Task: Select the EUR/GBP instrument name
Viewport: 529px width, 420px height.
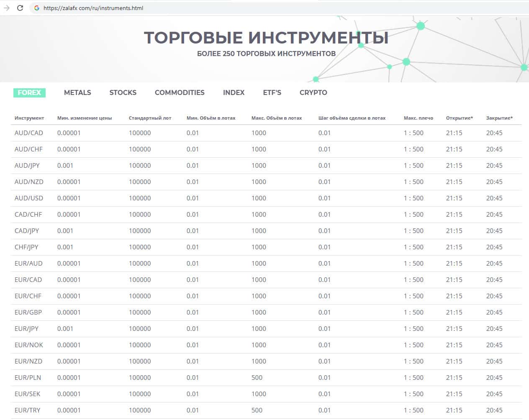Action: pos(28,312)
